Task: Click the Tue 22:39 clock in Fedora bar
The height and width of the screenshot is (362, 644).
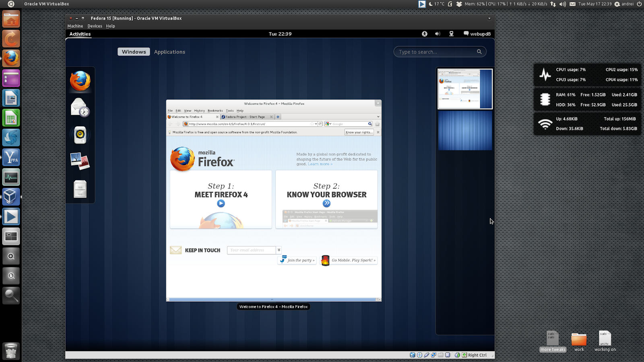Action: [x=280, y=34]
